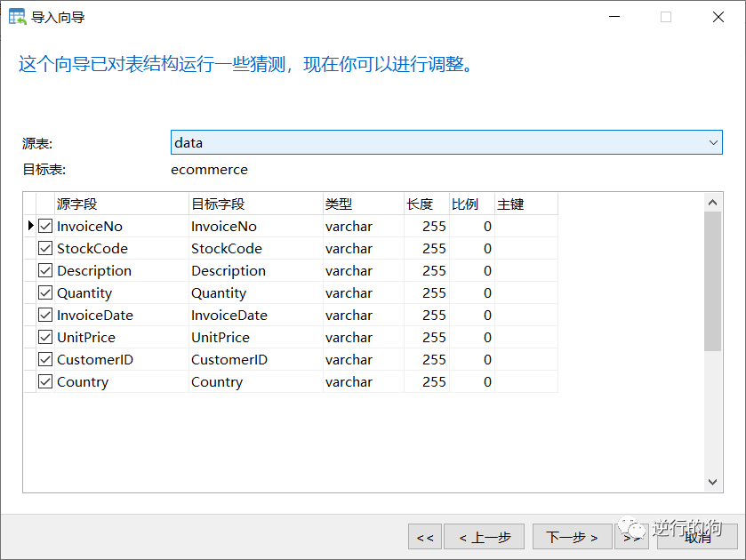Click the varchar type cell for InvoiceDate
This screenshot has height=560, width=746.
pos(364,315)
